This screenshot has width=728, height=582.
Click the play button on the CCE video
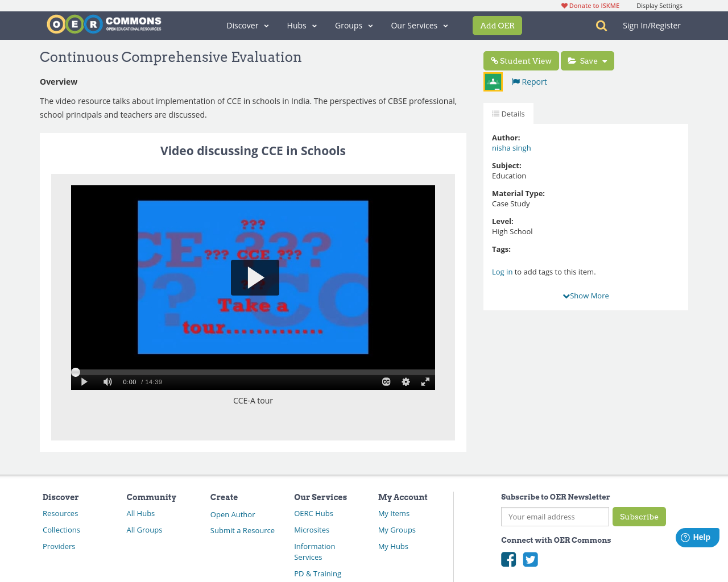point(255,277)
